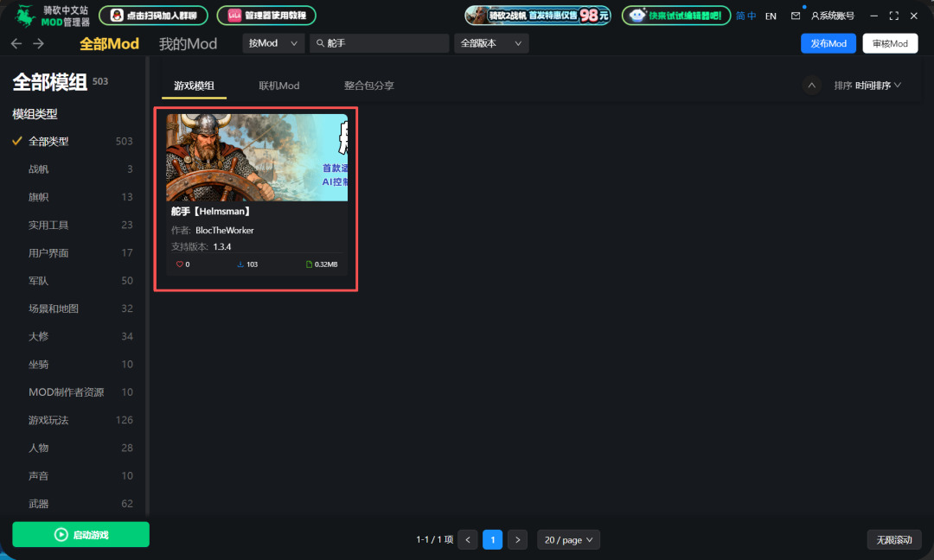Switch to the 联机Mod tab
Screen dimensions: 934x560
pos(278,86)
